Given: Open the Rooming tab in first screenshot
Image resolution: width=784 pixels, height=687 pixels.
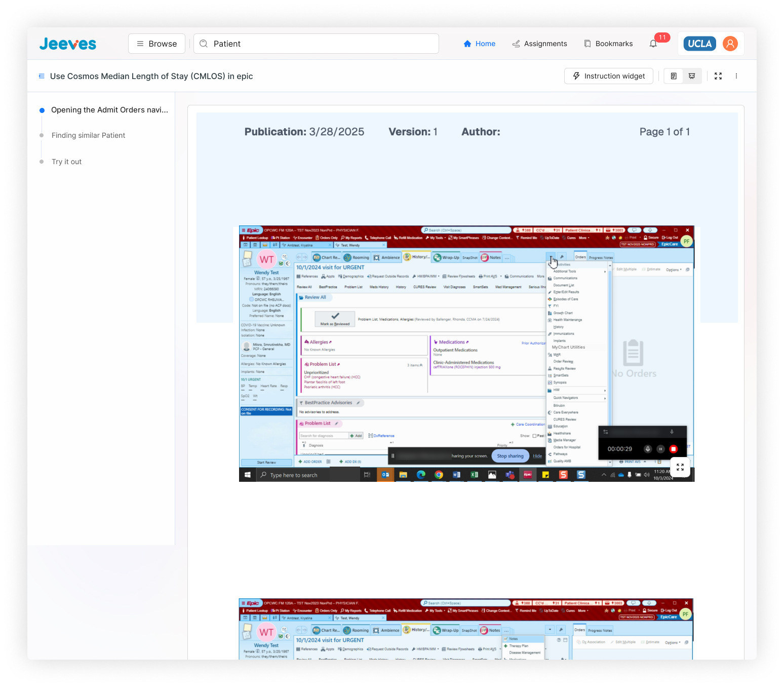Looking at the screenshot, I should [357, 257].
